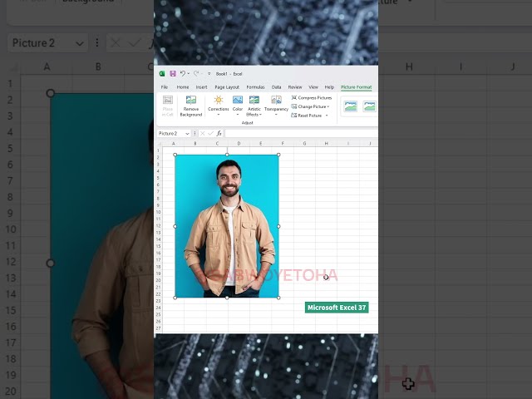Select column H header
The height and width of the screenshot is (399, 532).
[x=326, y=144]
